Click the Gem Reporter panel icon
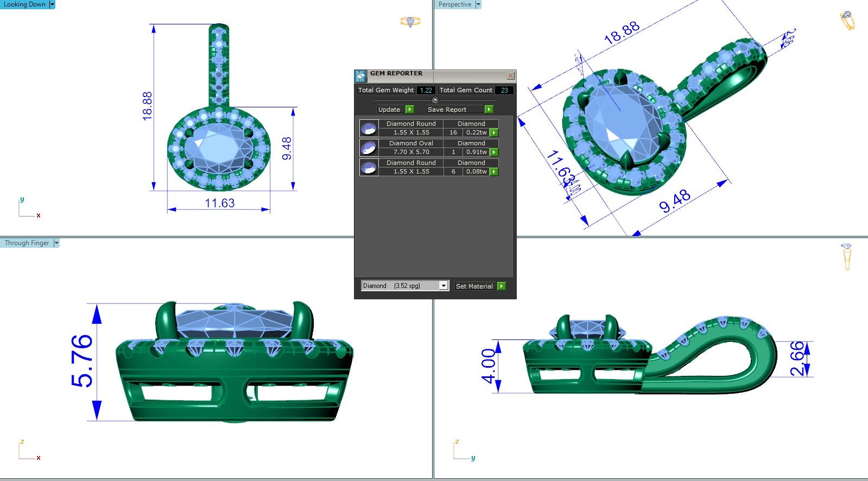The height and width of the screenshot is (481, 868). (360, 76)
